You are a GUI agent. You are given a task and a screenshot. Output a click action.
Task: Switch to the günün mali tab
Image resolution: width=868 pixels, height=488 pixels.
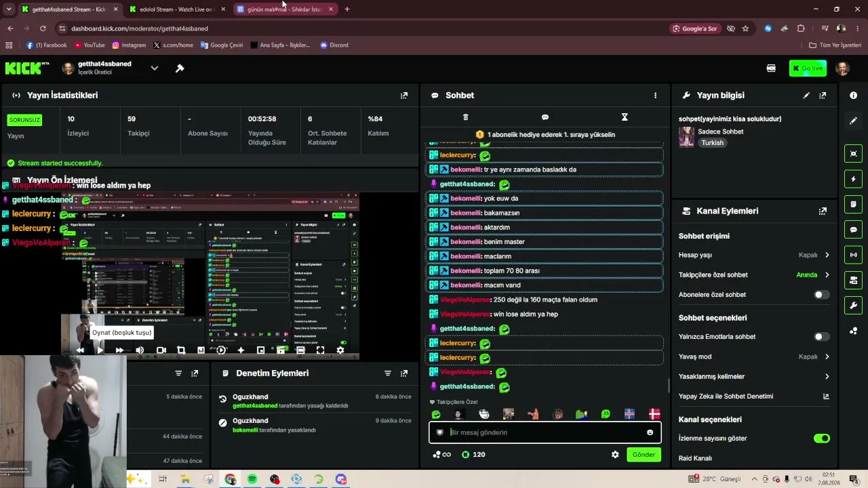[285, 9]
